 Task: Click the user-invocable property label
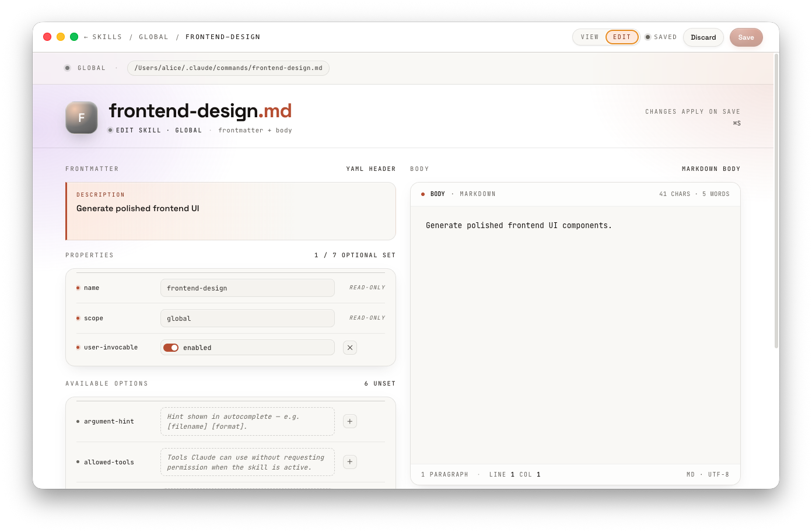111,348
